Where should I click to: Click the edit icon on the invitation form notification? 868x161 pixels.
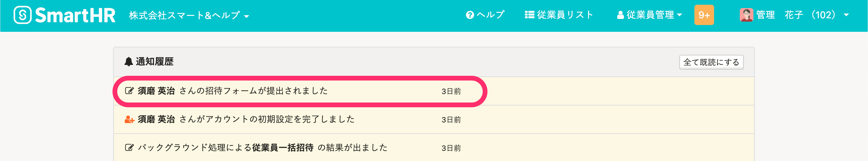129,91
